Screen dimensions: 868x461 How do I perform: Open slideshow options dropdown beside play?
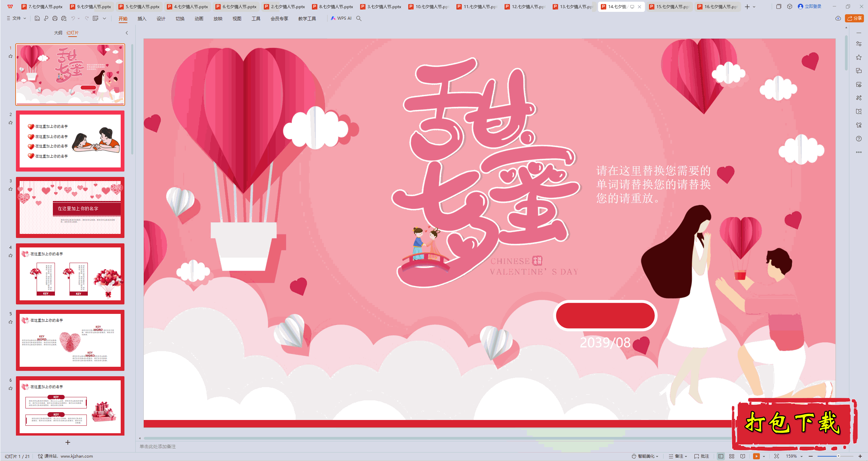764,456
